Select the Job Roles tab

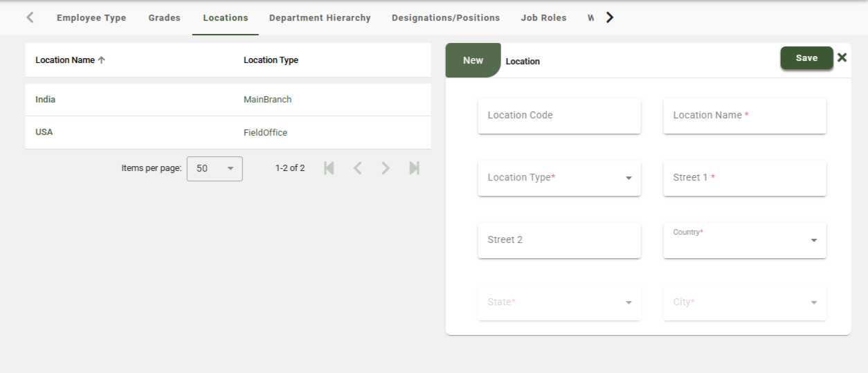coord(543,18)
